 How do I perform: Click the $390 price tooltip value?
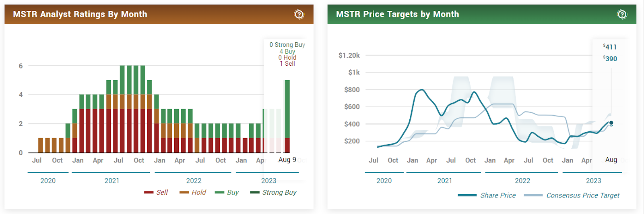tap(610, 58)
